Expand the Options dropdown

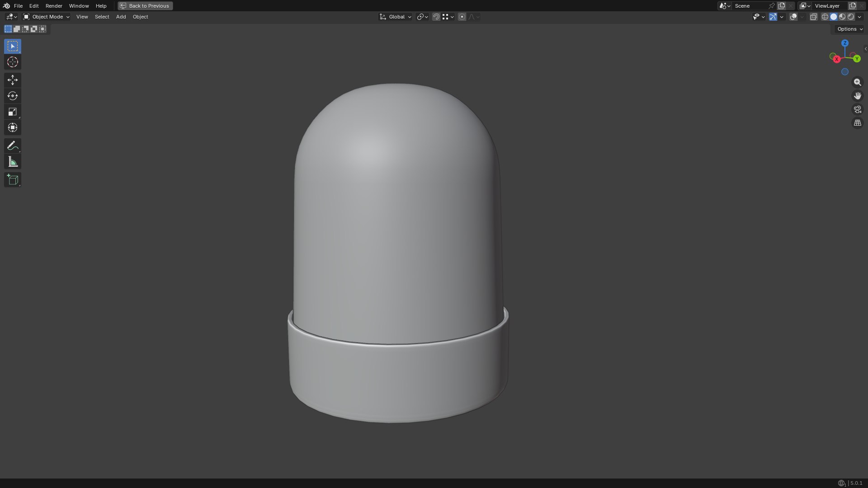tap(849, 29)
